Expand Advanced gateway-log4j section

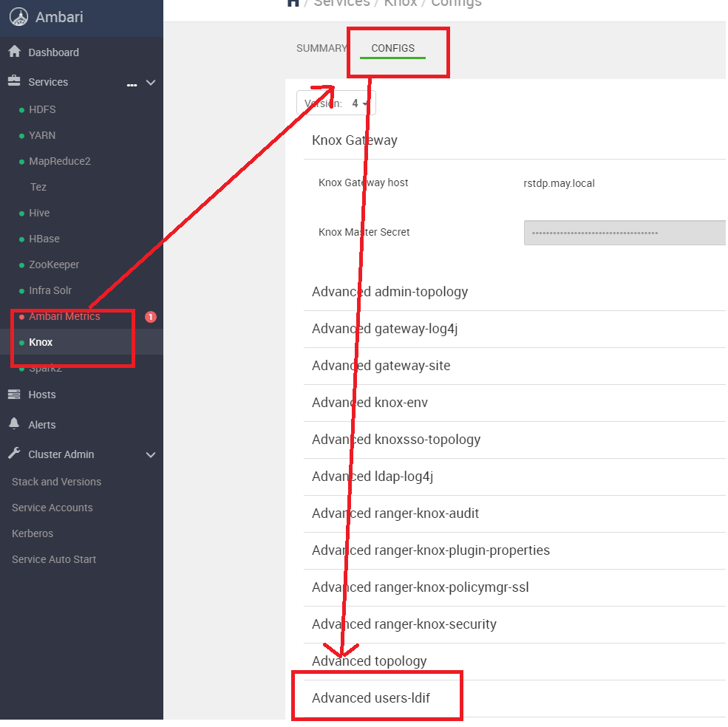(385, 329)
